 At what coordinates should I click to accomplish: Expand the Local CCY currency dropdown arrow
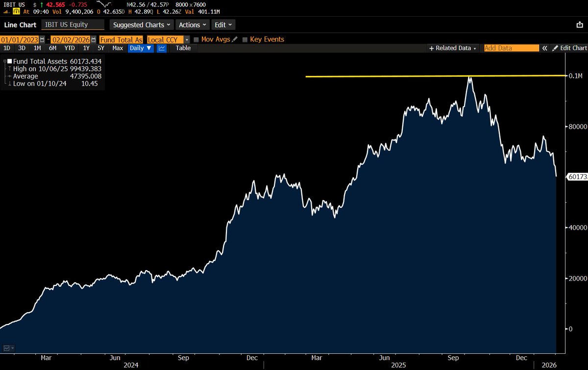tap(187, 39)
